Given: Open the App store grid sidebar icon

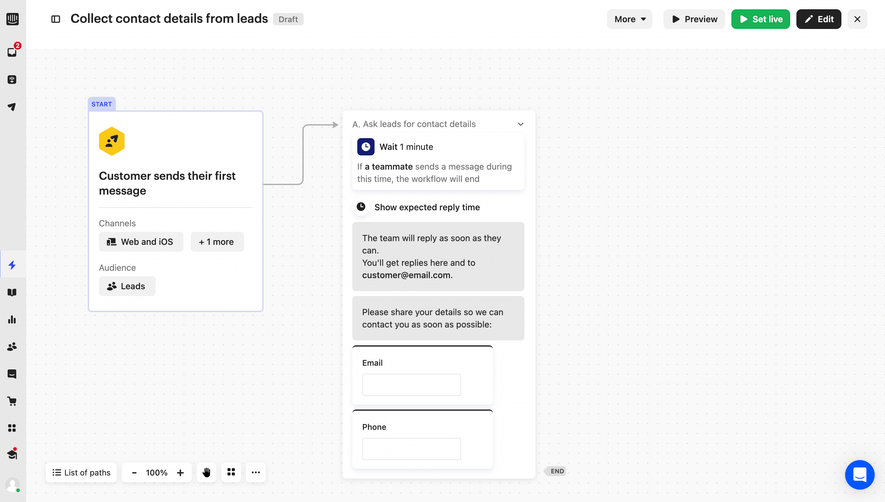Looking at the screenshot, I should point(12,428).
